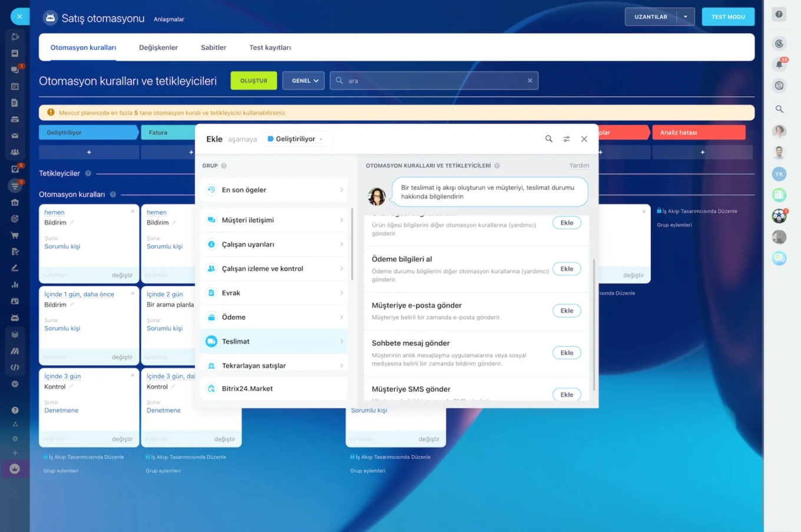The image size is (801, 532).
Task: Open the help question mark icon top-right
Action: pos(779,14)
